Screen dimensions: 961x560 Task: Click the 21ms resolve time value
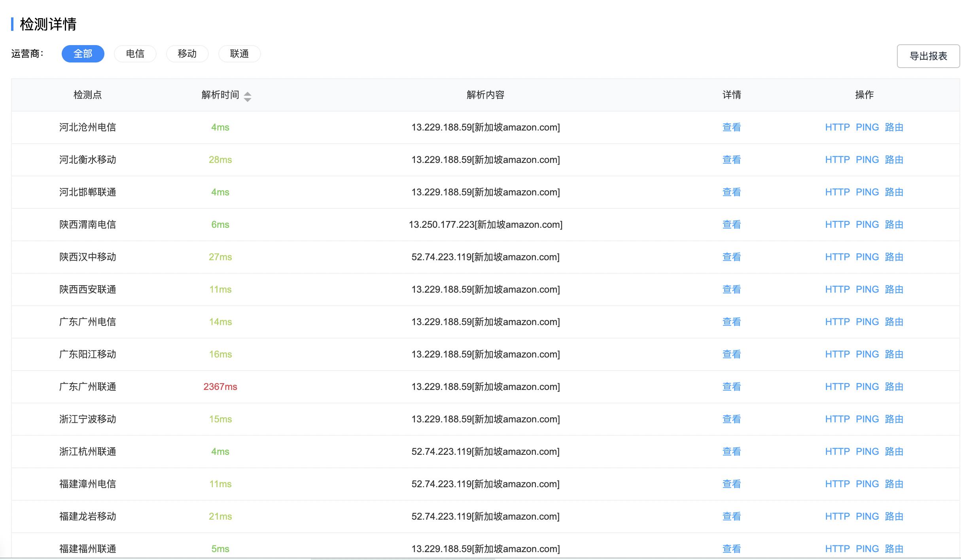point(220,516)
